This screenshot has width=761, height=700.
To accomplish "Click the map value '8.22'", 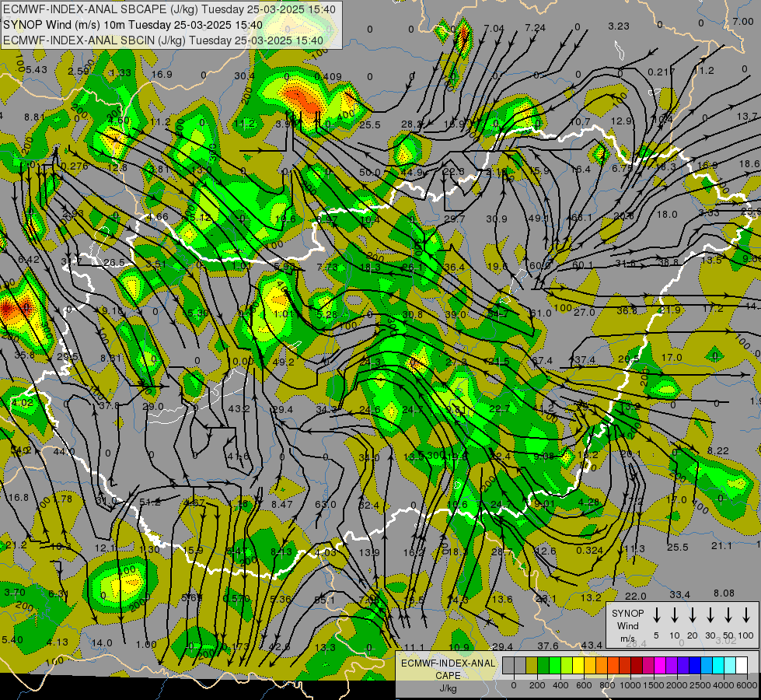I will point(717,451).
